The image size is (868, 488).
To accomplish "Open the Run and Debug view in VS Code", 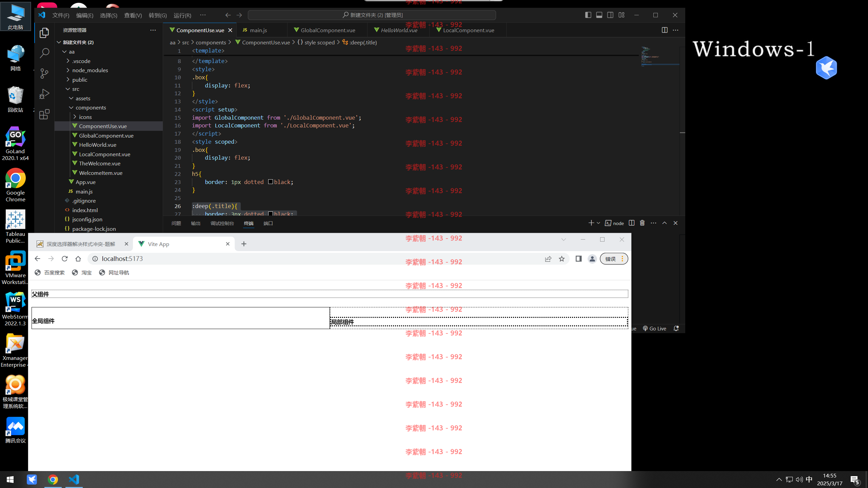I will [x=44, y=94].
